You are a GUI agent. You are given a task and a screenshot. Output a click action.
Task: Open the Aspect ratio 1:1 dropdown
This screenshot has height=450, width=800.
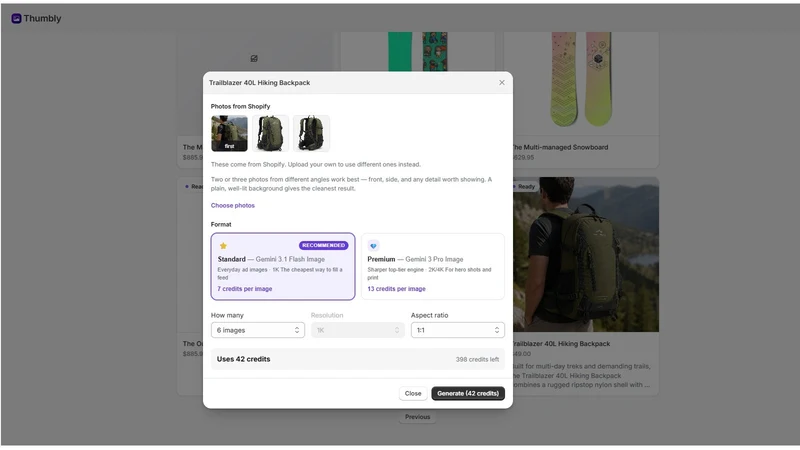pyautogui.click(x=458, y=330)
